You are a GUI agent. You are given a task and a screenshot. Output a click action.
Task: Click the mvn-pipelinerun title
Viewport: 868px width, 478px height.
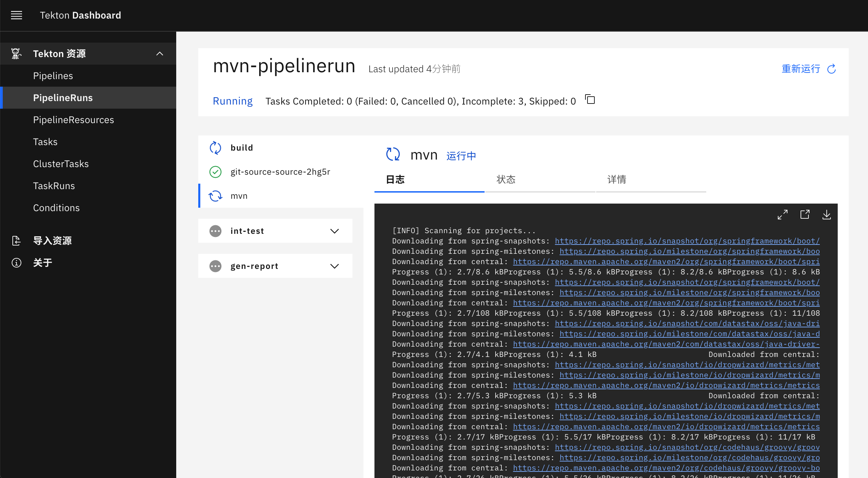coord(284,66)
